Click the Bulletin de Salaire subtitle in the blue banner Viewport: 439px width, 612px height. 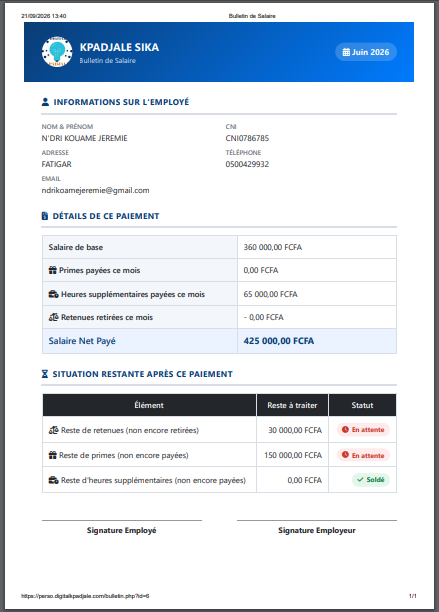pos(108,60)
